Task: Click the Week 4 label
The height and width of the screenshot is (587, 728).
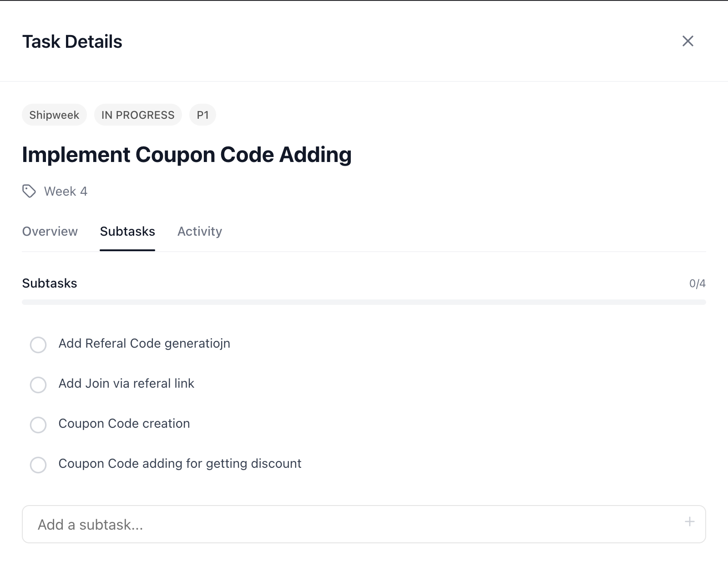Action: tap(66, 191)
